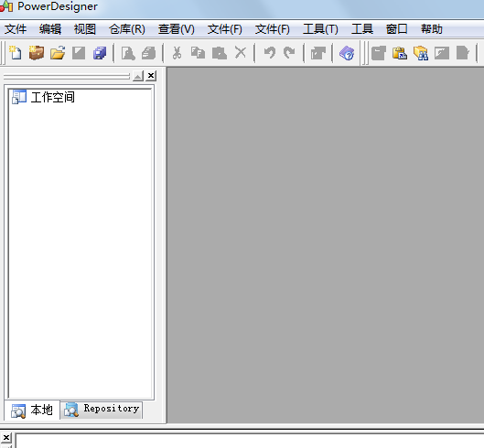Click the Redo arrow icon
The image size is (484, 448).
click(289, 53)
